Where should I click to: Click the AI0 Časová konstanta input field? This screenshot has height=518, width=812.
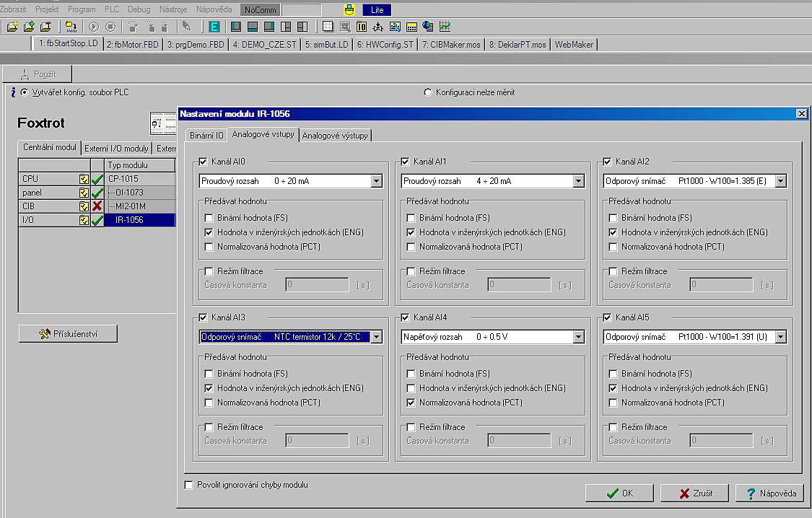pyautogui.click(x=317, y=285)
